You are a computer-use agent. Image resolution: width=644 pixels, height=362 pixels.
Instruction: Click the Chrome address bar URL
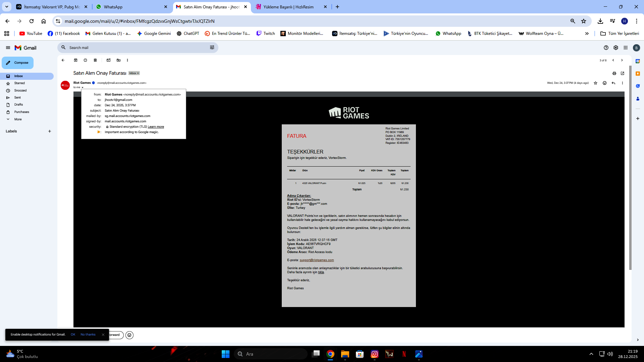[x=140, y=21]
